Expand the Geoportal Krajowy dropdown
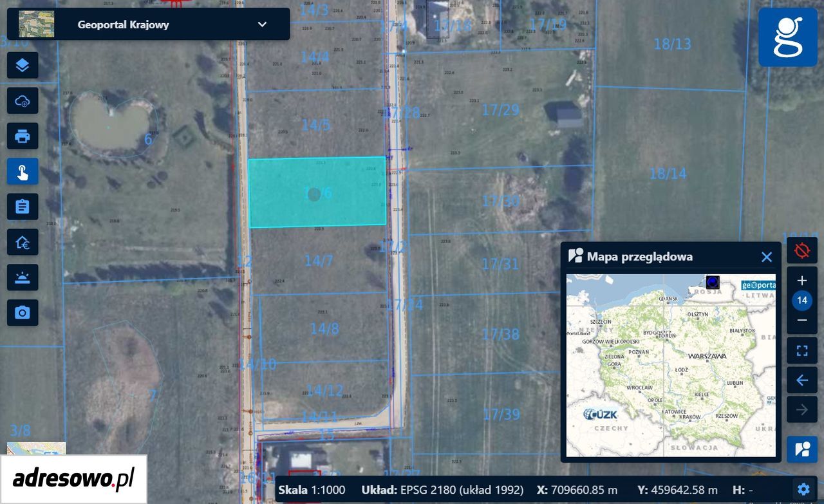This screenshot has width=824, height=504. coord(262,24)
